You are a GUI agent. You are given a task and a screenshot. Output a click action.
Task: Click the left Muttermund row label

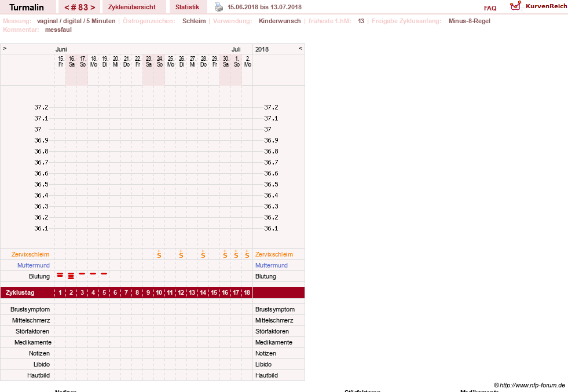pyautogui.click(x=34, y=265)
